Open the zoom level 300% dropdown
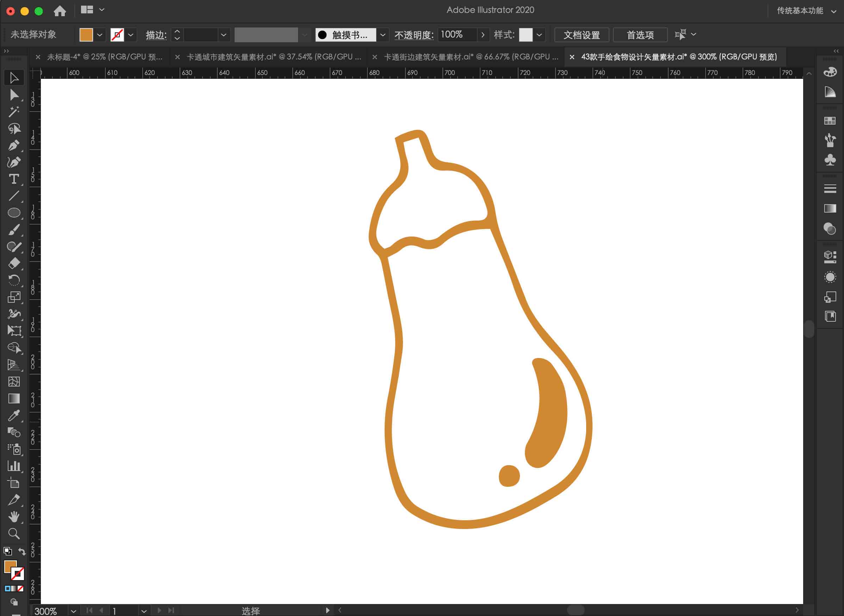Screen dimensions: 844x616 pos(74,611)
